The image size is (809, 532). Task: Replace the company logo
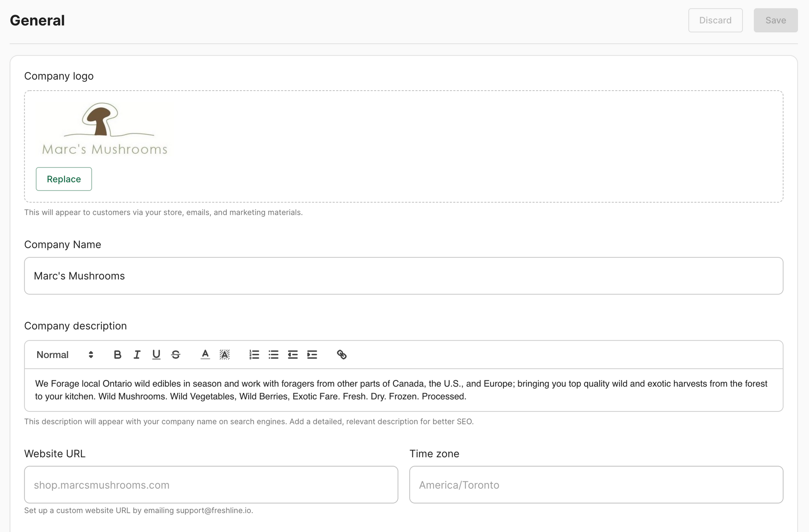pos(64,179)
